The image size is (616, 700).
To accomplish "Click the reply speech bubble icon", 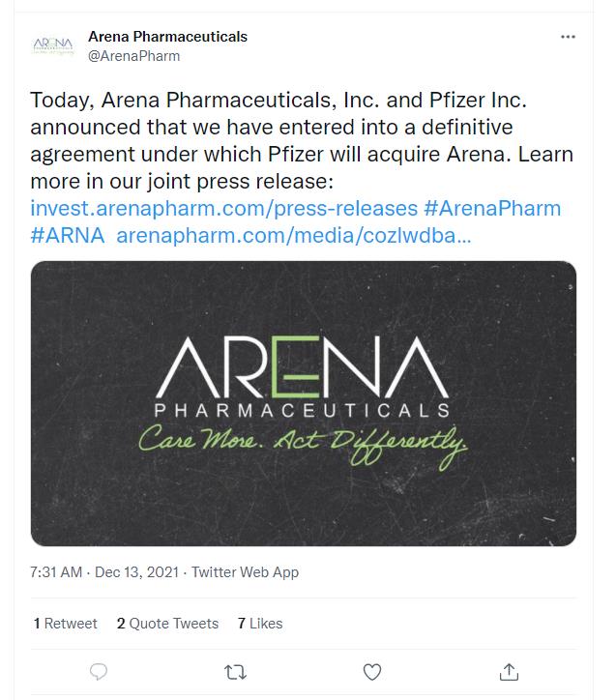I will click(x=98, y=671).
